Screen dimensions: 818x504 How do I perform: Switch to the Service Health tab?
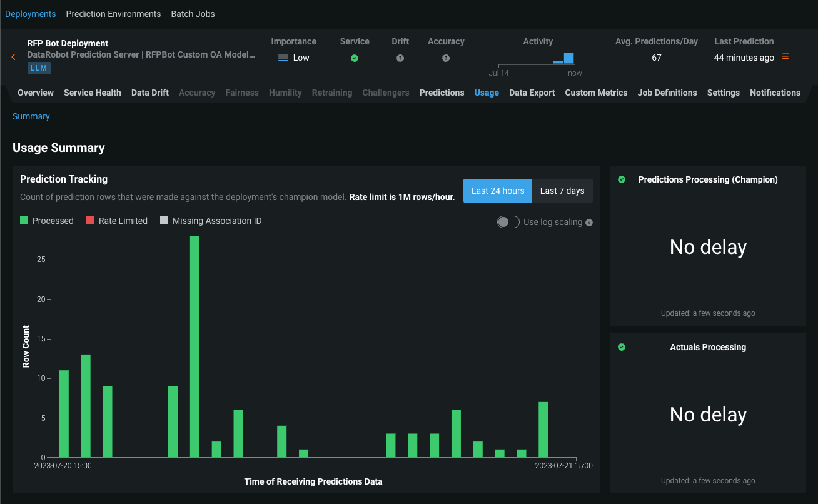coord(93,93)
